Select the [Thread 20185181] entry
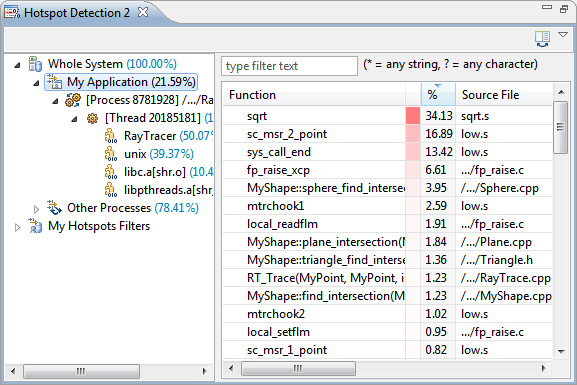This screenshot has height=385, width=577. click(159, 118)
